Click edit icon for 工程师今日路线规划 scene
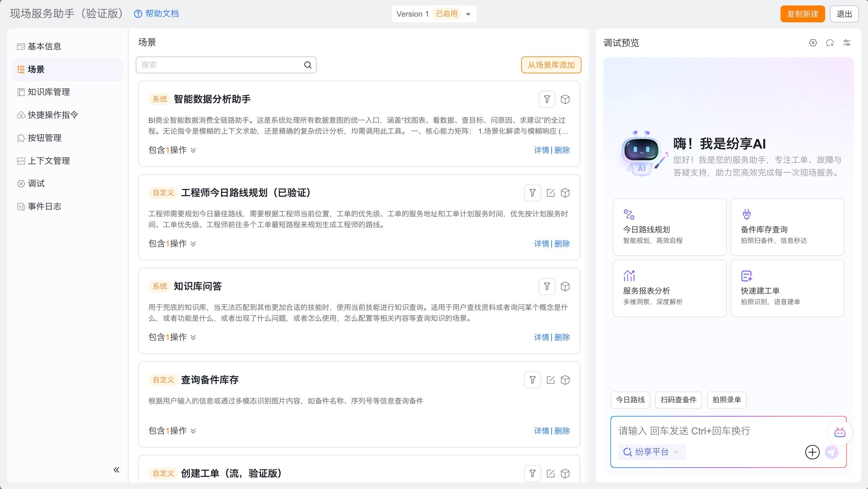868x489 pixels. [551, 193]
